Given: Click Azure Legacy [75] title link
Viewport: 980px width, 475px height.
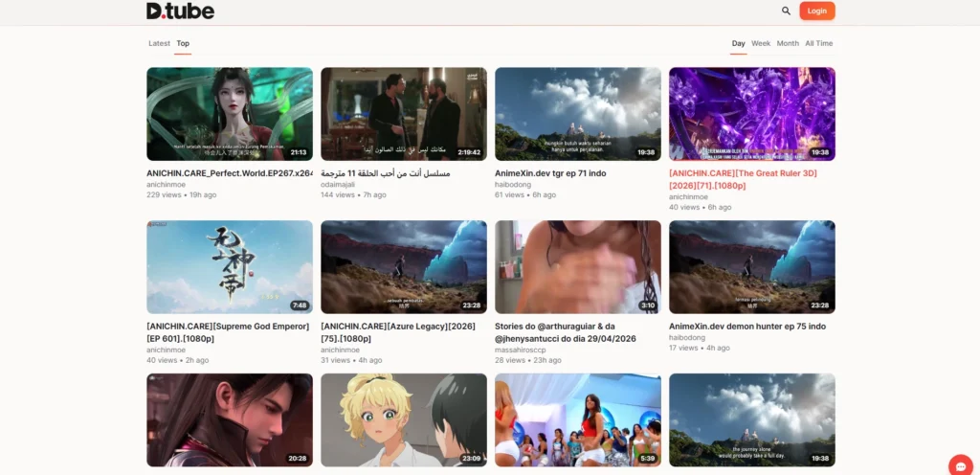Looking at the screenshot, I should [x=398, y=332].
